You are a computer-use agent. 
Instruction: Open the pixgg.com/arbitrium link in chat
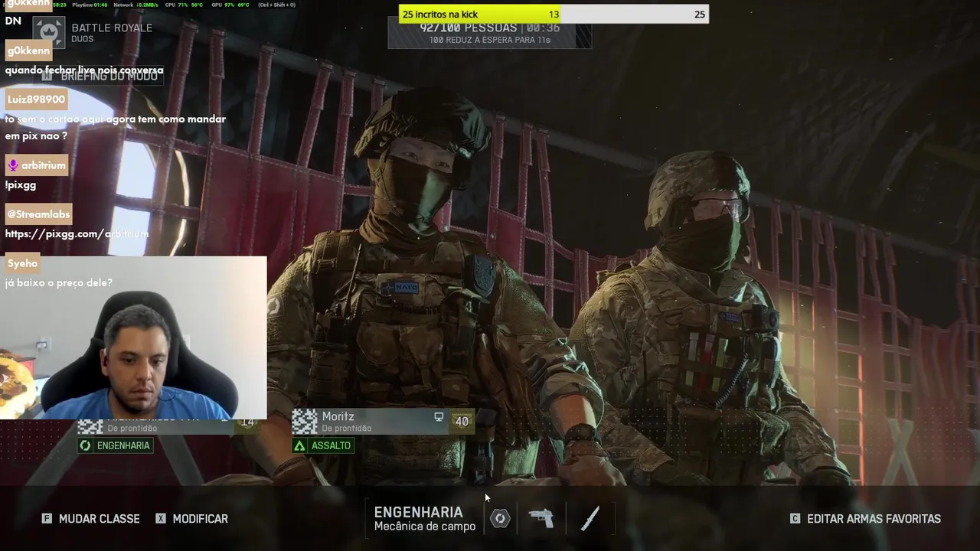point(77,233)
